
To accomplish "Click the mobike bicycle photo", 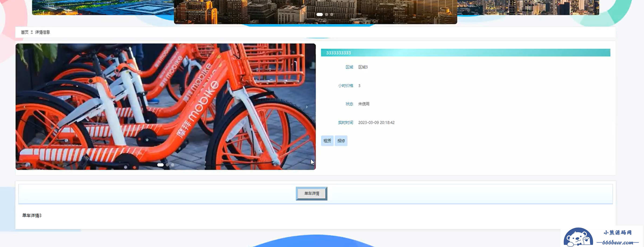I will pyautogui.click(x=165, y=107).
